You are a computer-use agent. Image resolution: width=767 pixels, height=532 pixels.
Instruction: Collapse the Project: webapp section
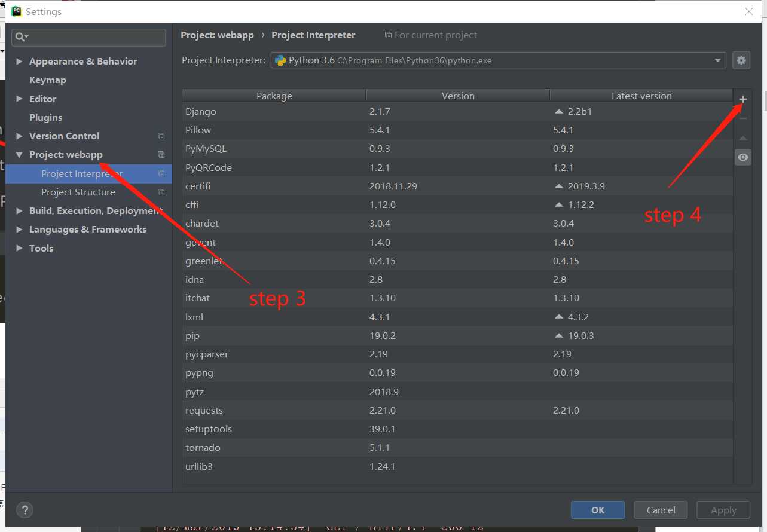(19, 155)
